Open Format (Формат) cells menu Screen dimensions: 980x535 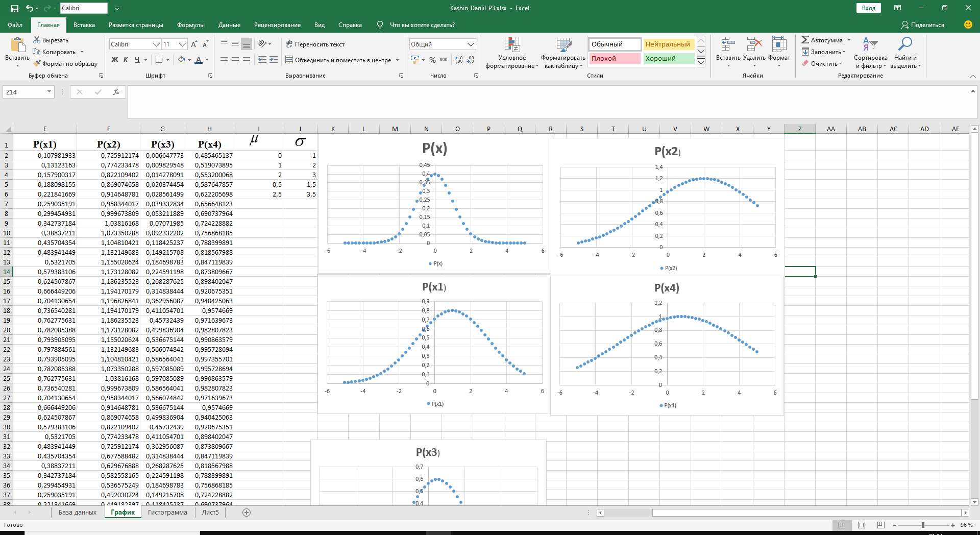tap(779, 52)
